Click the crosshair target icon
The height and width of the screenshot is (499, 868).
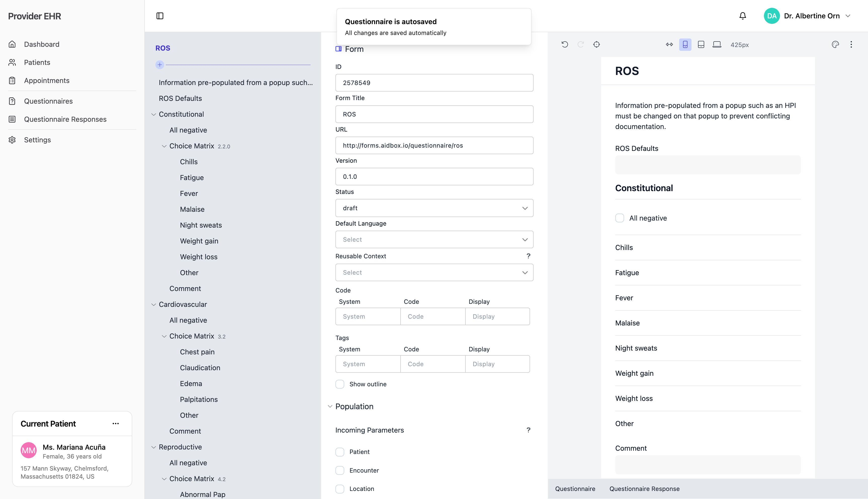pos(597,45)
